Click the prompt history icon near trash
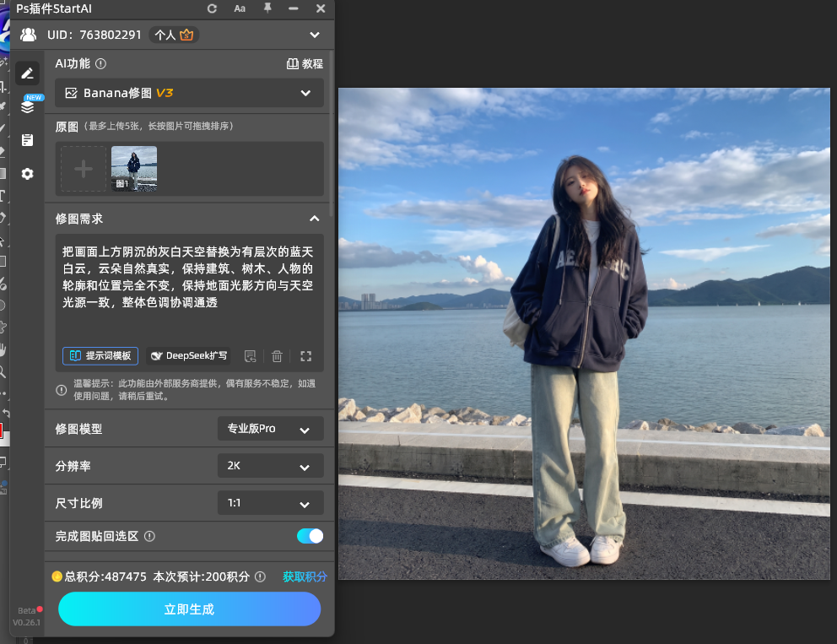This screenshot has width=837, height=644. [250, 356]
